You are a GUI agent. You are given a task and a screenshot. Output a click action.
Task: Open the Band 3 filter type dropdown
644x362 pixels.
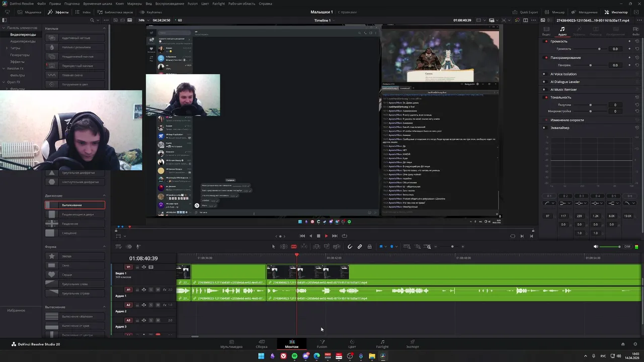click(582, 203)
